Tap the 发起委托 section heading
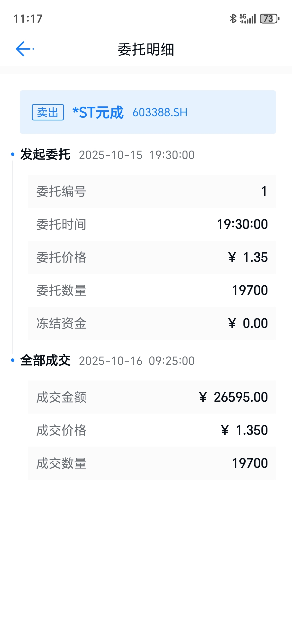Image resolution: width=292 pixels, height=644 pixels. tap(45, 154)
